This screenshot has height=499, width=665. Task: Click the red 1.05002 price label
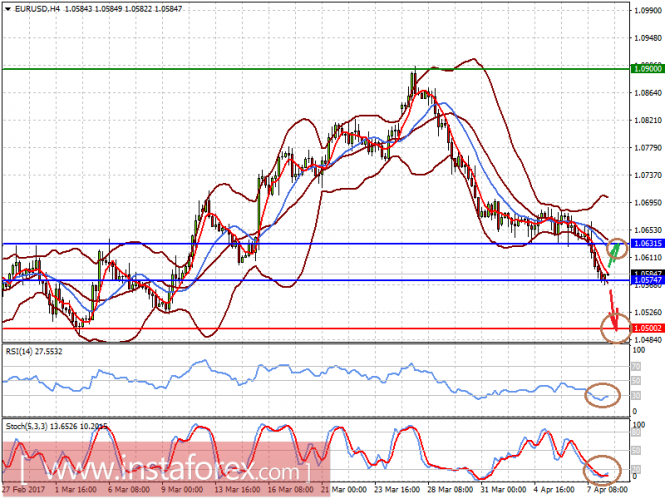click(647, 328)
